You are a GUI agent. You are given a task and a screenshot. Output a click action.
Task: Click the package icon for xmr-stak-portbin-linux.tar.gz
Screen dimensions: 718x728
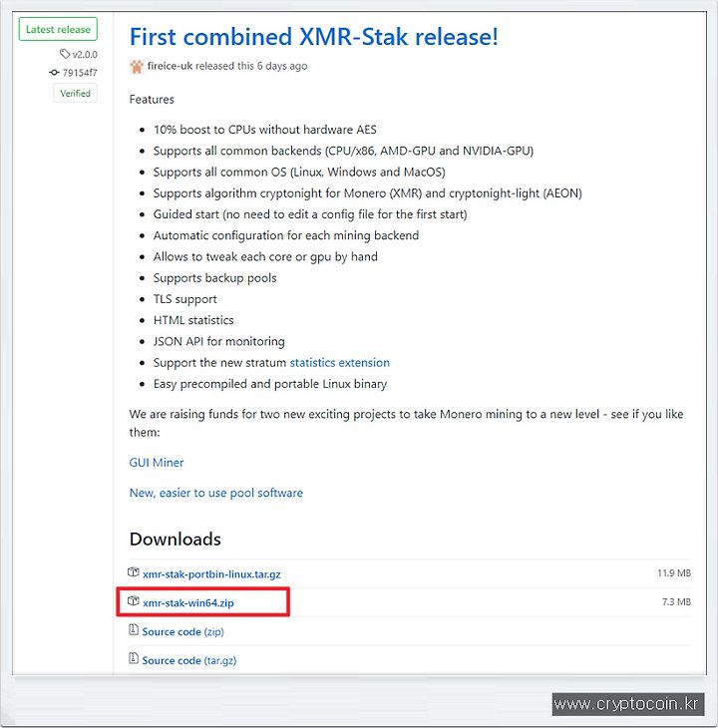(134, 572)
